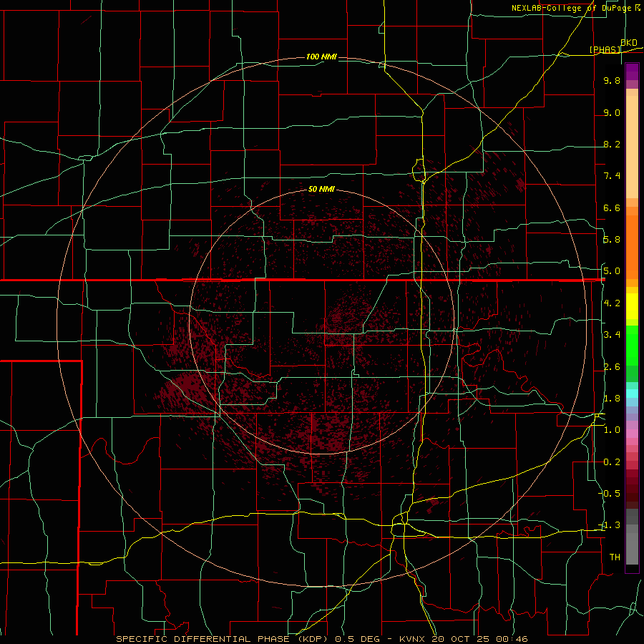Click the KVNX station identifier
644x644 pixels.
pos(412,639)
